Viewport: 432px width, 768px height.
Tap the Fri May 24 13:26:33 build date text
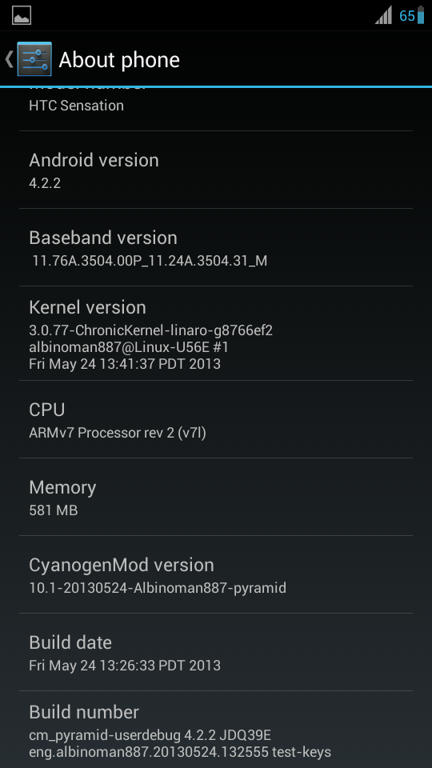pos(124,666)
